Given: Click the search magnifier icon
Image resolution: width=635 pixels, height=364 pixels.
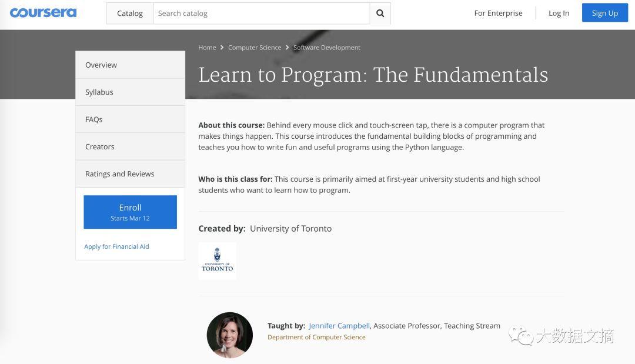Looking at the screenshot, I should 380,14.
